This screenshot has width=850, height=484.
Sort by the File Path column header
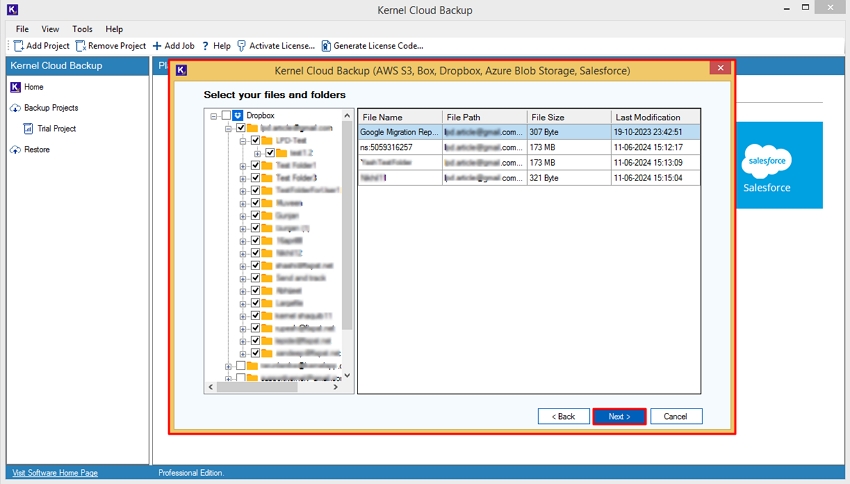coord(485,117)
